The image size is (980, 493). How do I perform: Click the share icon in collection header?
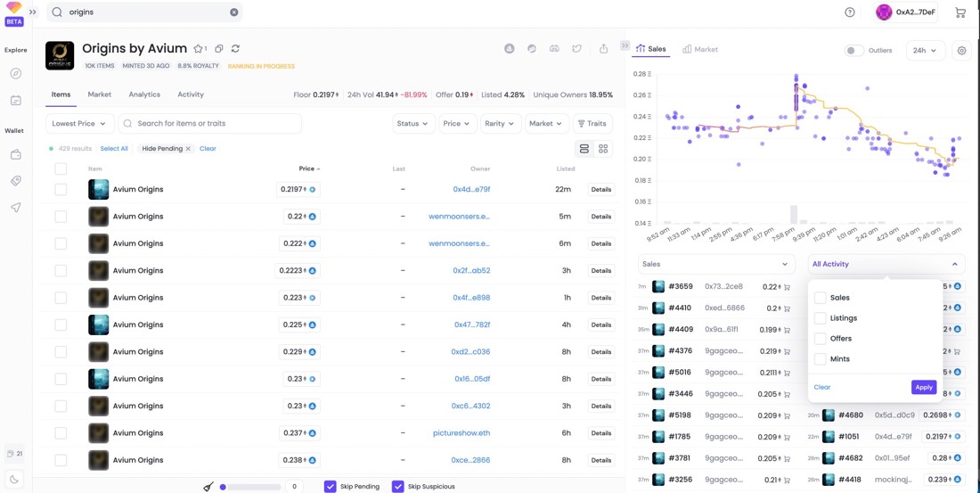[x=604, y=48]
